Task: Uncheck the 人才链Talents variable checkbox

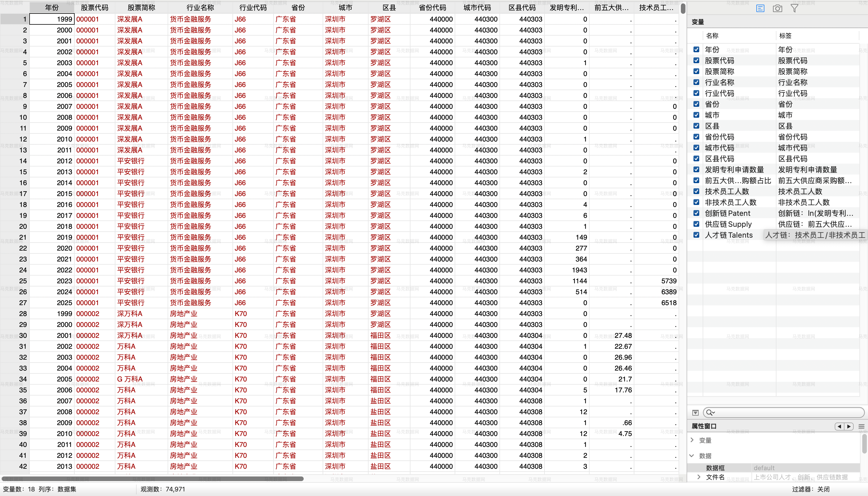Action: [x=696, y=235]
